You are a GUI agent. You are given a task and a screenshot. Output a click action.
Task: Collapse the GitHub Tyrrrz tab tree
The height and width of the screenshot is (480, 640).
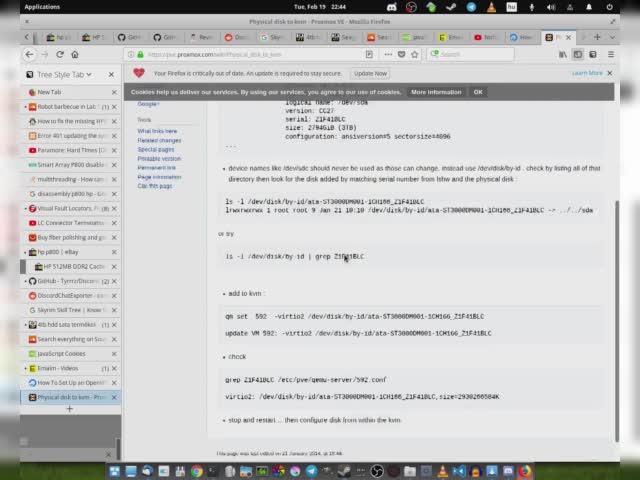point(25,281)
